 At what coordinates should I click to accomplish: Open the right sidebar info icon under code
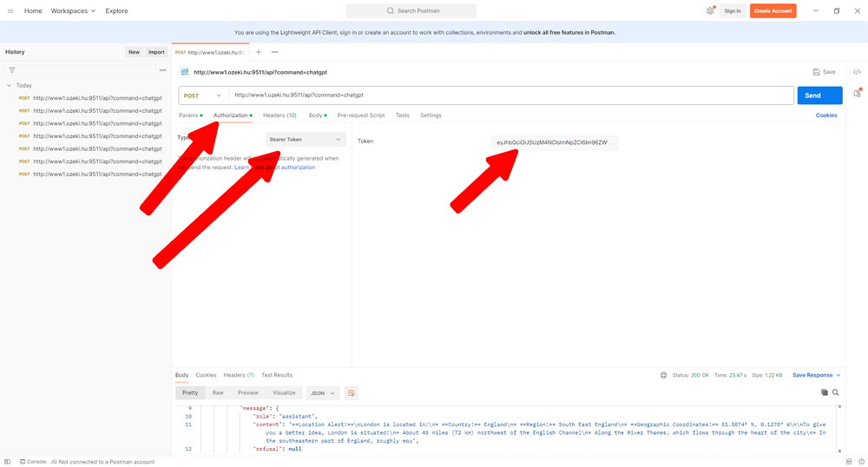pyautogui.click(x=857, y=94)
